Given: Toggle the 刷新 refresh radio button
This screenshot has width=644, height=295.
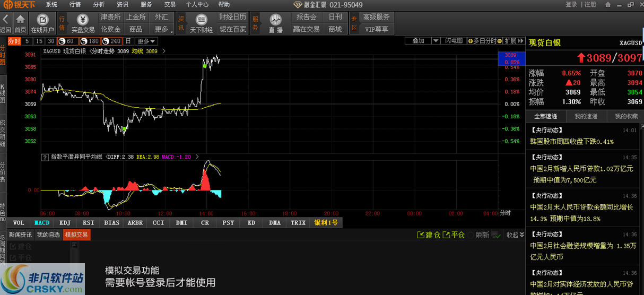Looking at the screenshot, I should [x=471, y=235].
